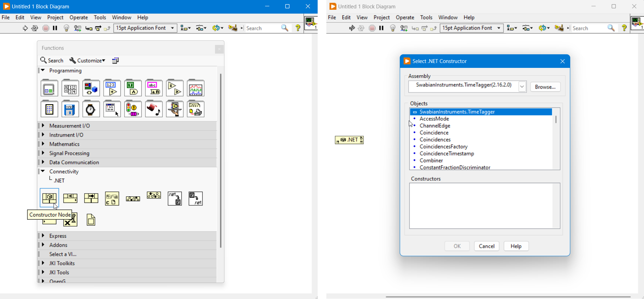644x299 pixels.
Task: Toggle Retain Wire Values in the right window
Action: (x=404, y=28)
